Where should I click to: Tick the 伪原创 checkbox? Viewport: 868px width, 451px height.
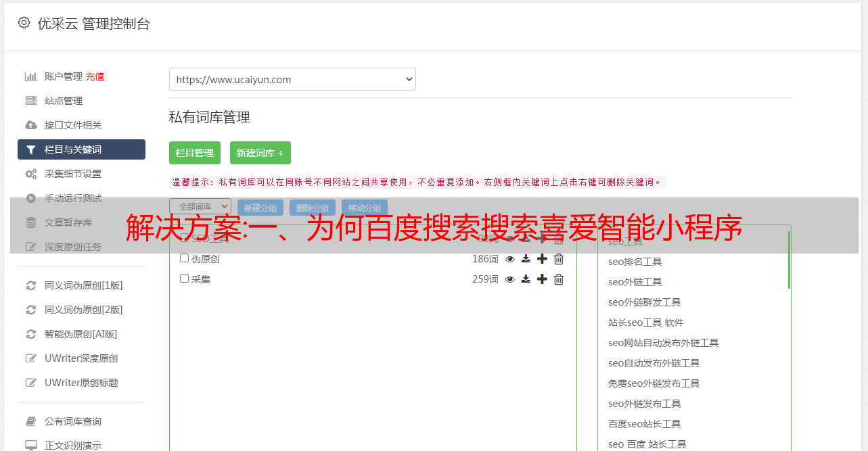click(x=184, y=258)
